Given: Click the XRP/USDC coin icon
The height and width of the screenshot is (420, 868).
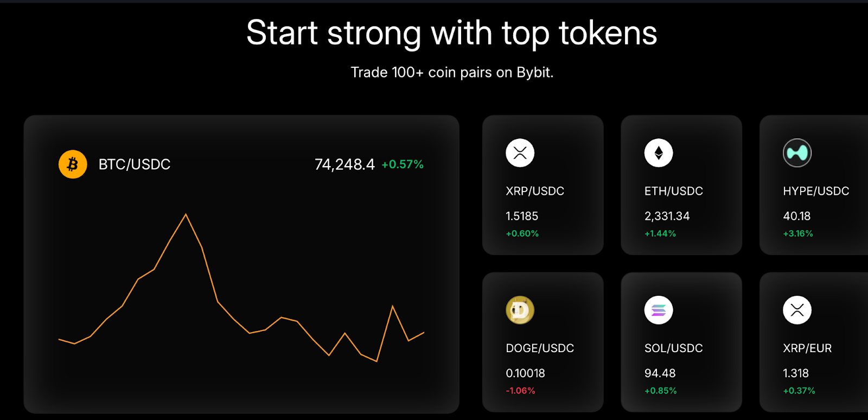Looking at the screenshot, I should pyautogui.click(x=520, y=153).
